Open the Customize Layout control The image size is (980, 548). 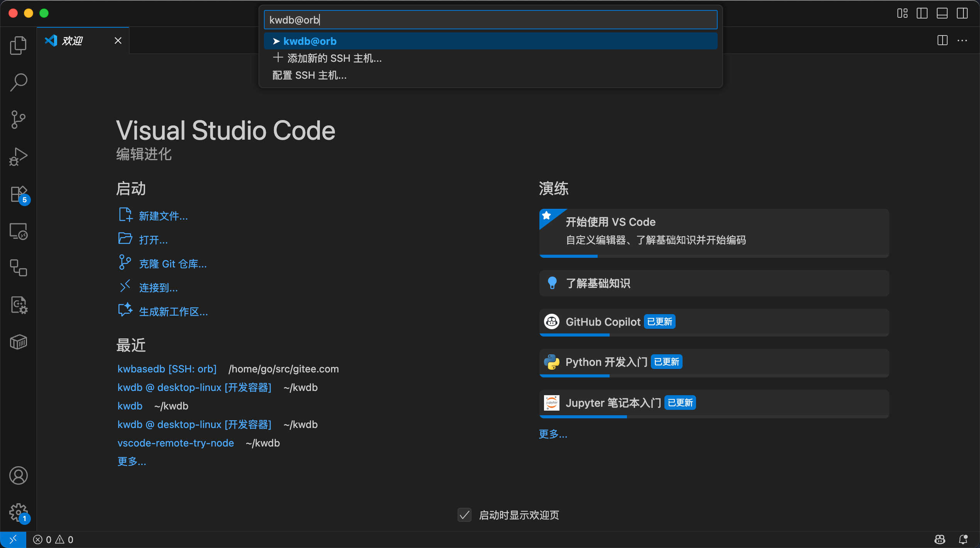(902, 13)
